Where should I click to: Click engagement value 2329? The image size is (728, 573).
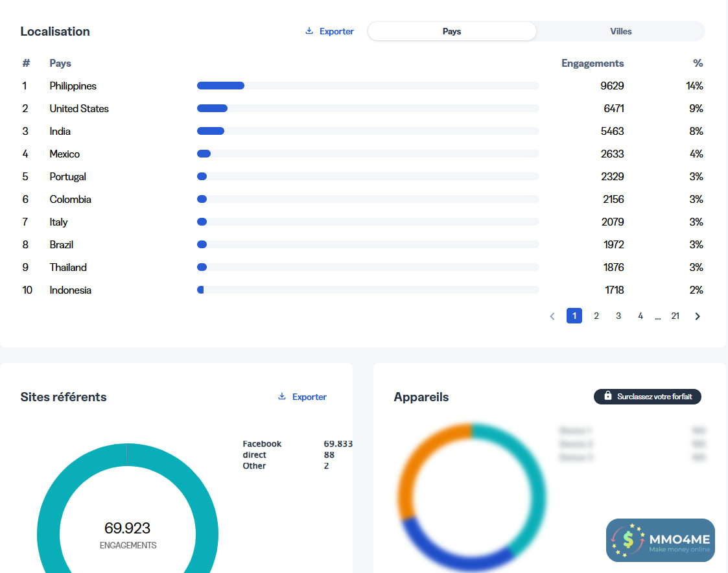click(613, 177)
